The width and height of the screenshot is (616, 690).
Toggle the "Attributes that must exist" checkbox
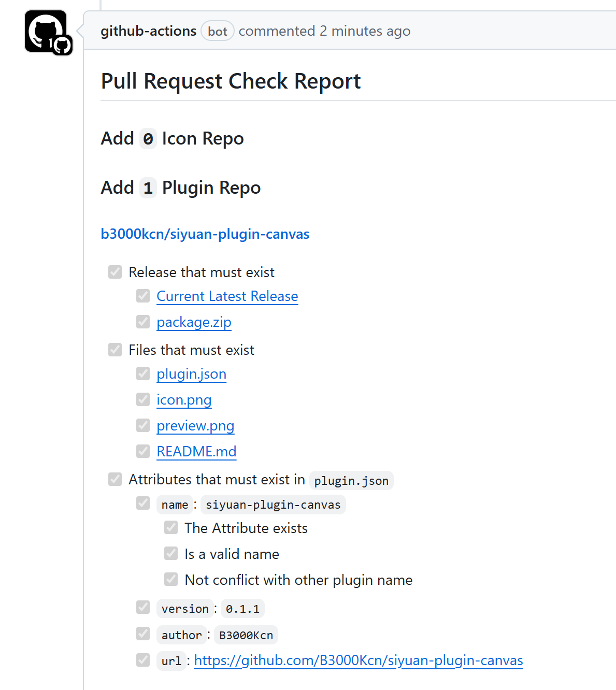[115, 479]
